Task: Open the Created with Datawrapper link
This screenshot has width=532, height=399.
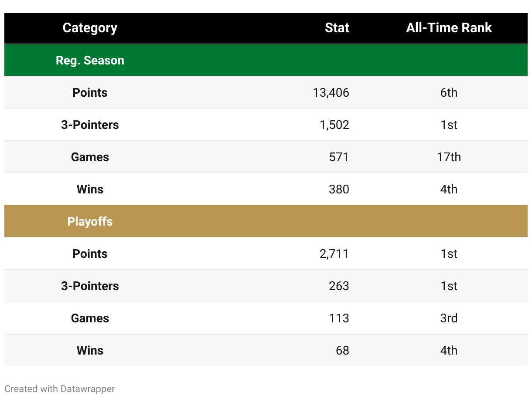Action: pyautogui.click(x=60, y=389)
